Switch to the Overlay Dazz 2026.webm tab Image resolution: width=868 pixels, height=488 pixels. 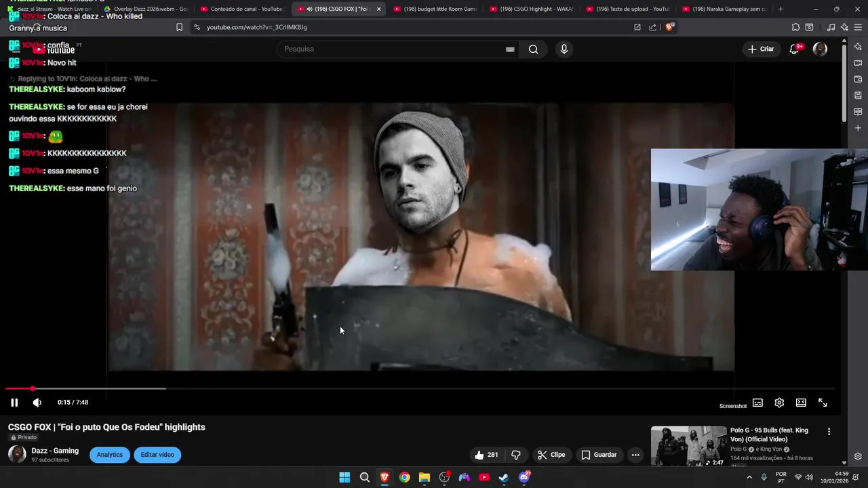click(145, 9)
